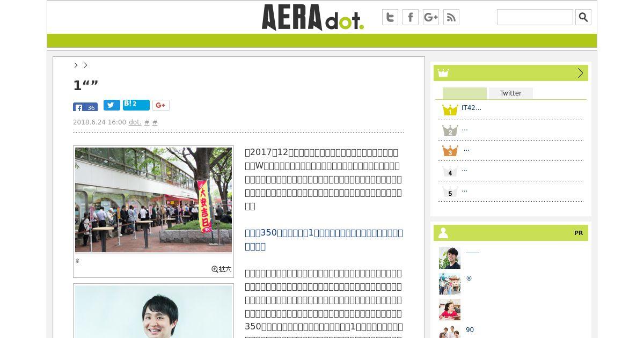Open the lottery booth queue photo
The width and height of the screenshot is (644, 338).
point(153,200)
